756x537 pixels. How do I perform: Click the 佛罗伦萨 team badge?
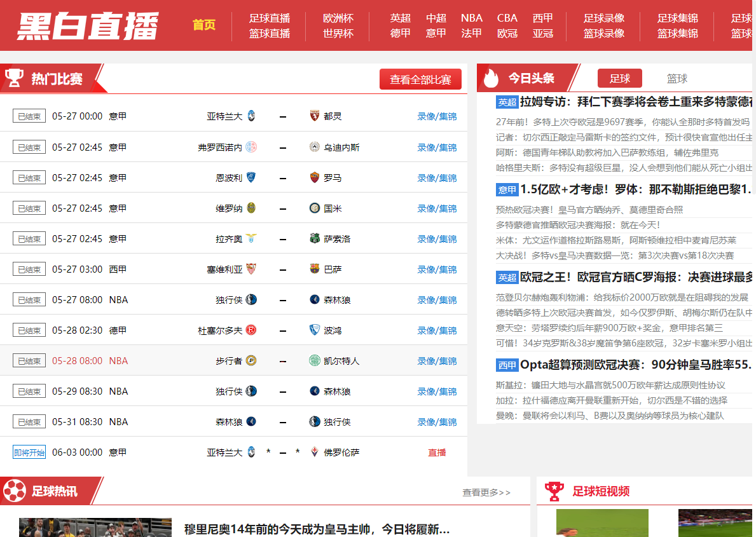[314, 452]
